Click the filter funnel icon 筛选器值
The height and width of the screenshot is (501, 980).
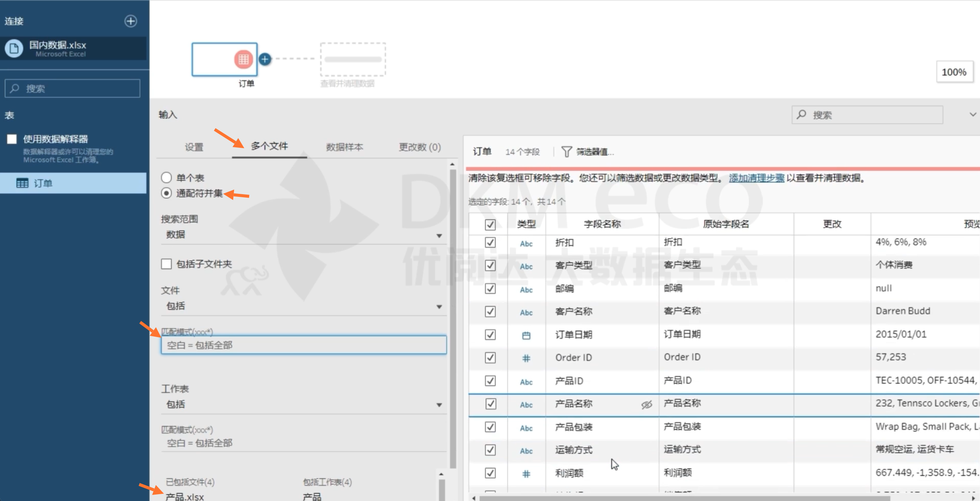point(566,152)
